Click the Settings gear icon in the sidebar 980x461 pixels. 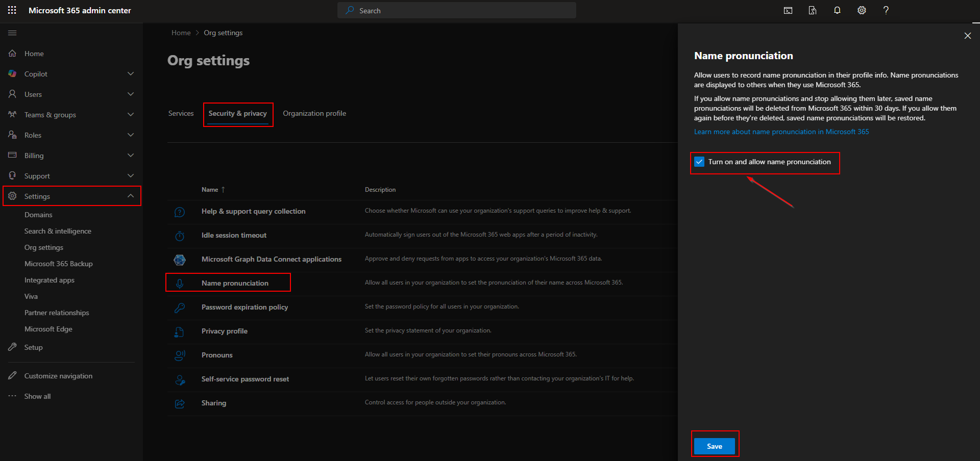pos(12,196)
